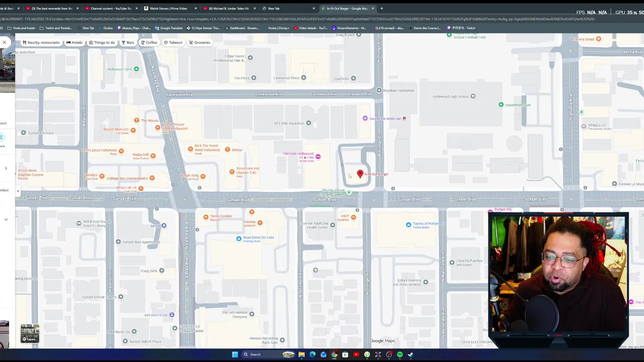Open the Pools and hotels bookmark folder

(21, 28)
